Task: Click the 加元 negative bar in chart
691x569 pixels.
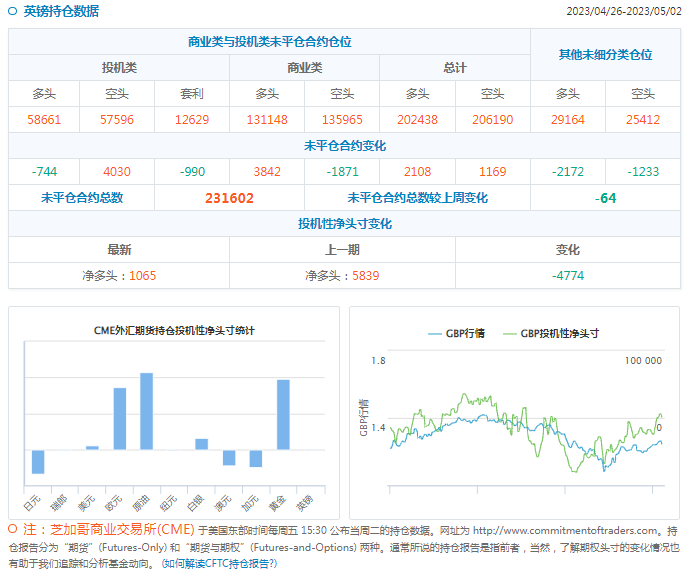Action: tap(256, 458)
